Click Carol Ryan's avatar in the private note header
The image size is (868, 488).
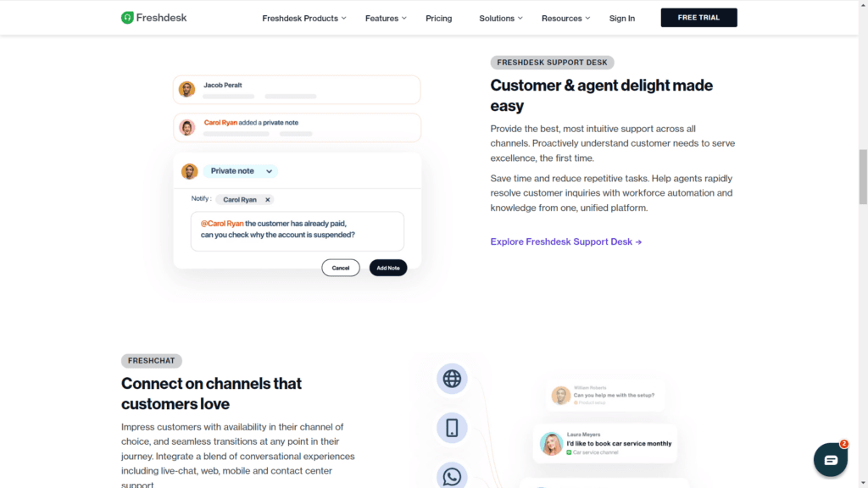[189, 170]
